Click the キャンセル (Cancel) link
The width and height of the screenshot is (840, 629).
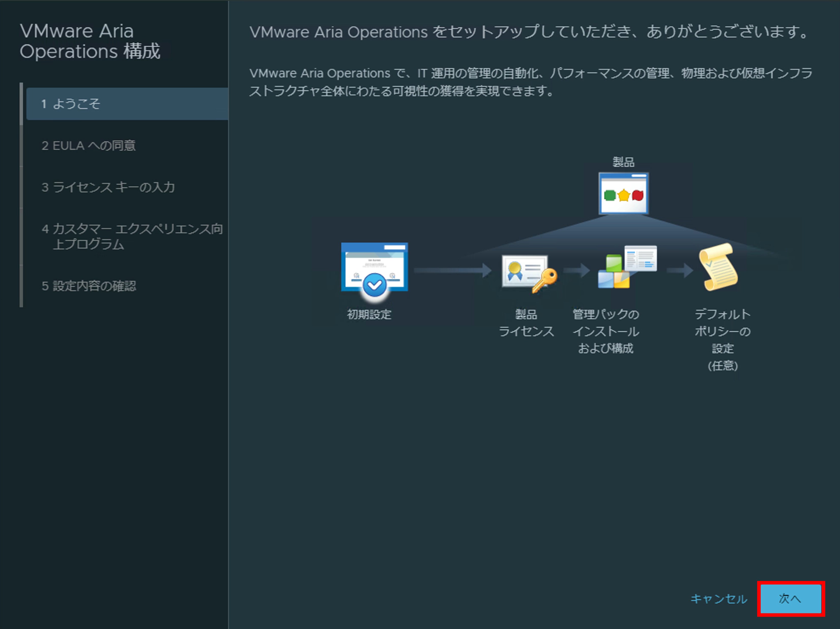click(719, 599)
